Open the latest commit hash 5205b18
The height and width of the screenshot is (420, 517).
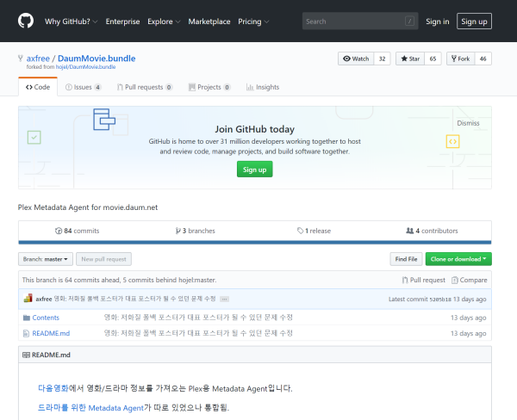click(440, 300)
